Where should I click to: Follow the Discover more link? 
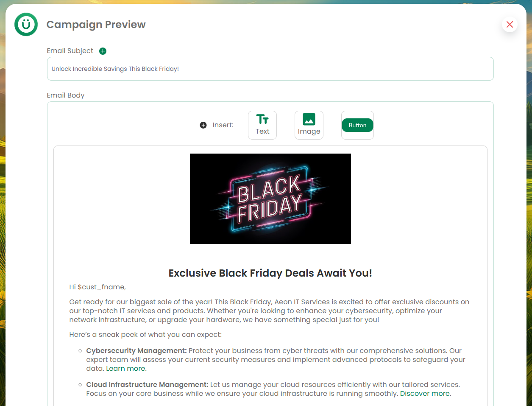tap(425, 394)
